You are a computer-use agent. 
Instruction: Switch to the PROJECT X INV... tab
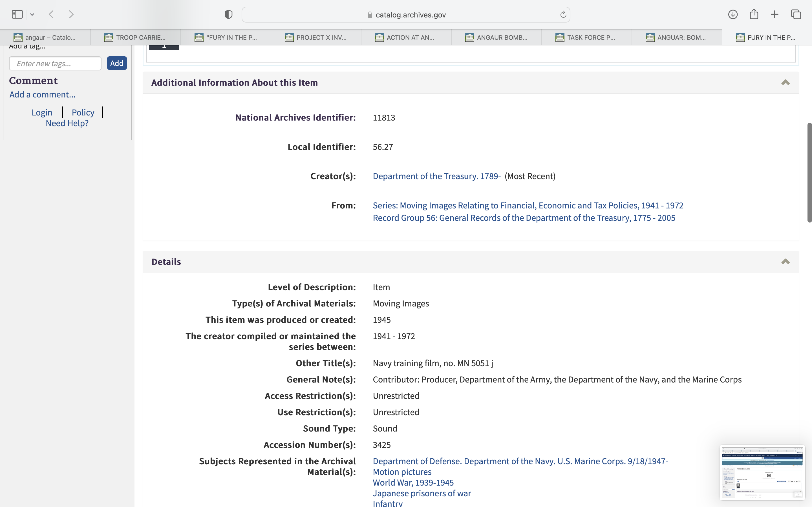(316, 37)
